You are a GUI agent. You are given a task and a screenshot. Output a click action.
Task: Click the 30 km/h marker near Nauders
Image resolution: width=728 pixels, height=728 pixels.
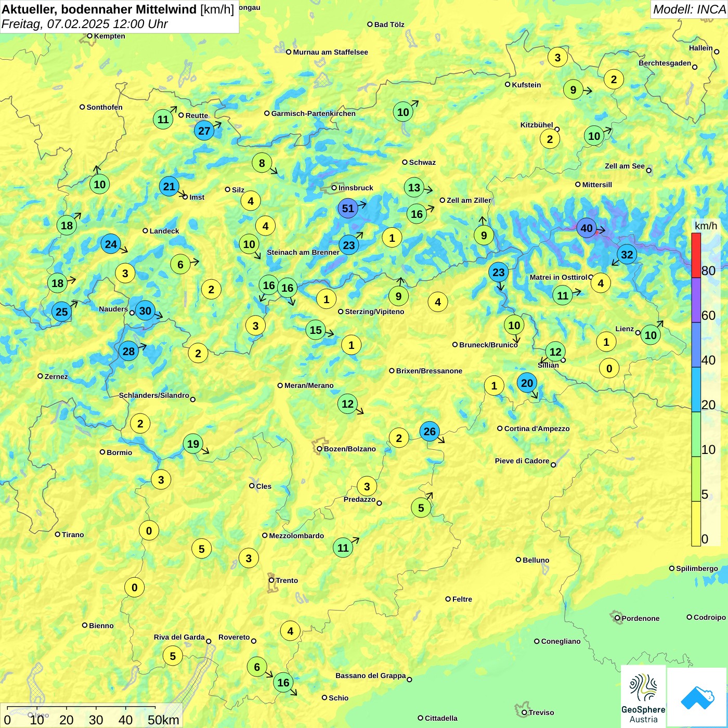pyautogui.click(x=145, y=311)
